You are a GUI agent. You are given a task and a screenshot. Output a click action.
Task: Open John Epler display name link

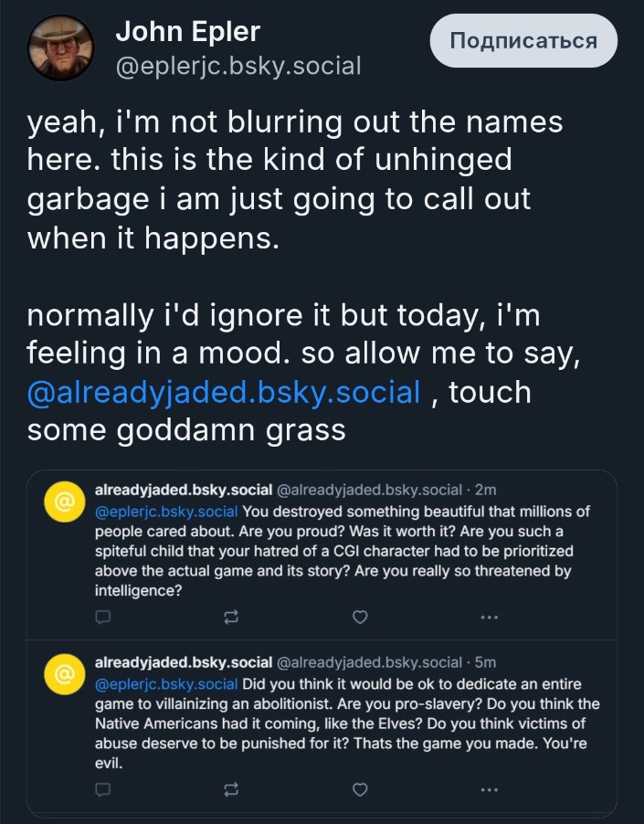(187, 32)
